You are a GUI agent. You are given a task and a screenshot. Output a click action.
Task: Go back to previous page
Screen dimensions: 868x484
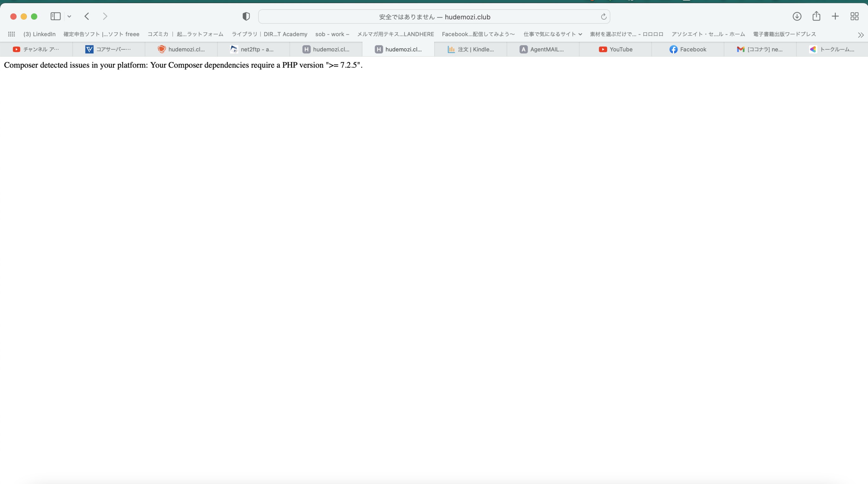[86, 16]
